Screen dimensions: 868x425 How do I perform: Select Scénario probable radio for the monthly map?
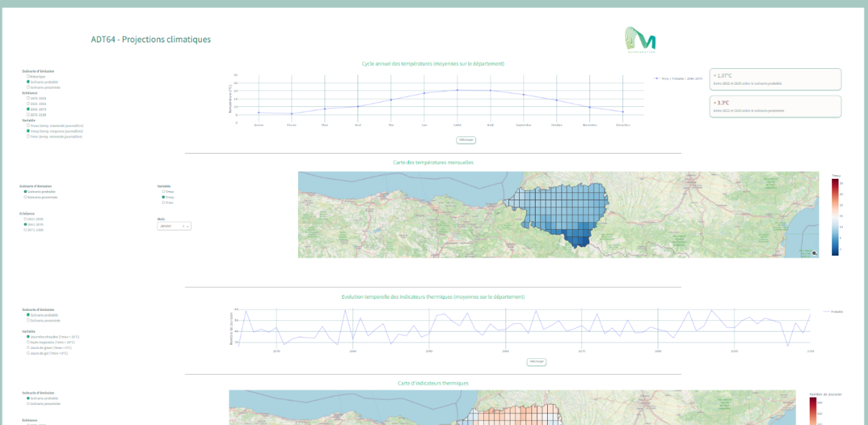(x=26, y=192)
